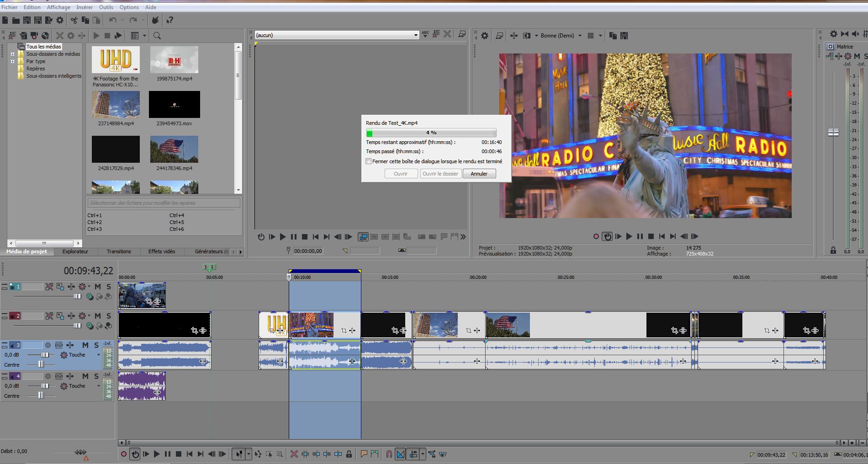Screen dimensions: 868x464
Task: Open the Touche automation dropdown on track 4
Action: [98, 386]
